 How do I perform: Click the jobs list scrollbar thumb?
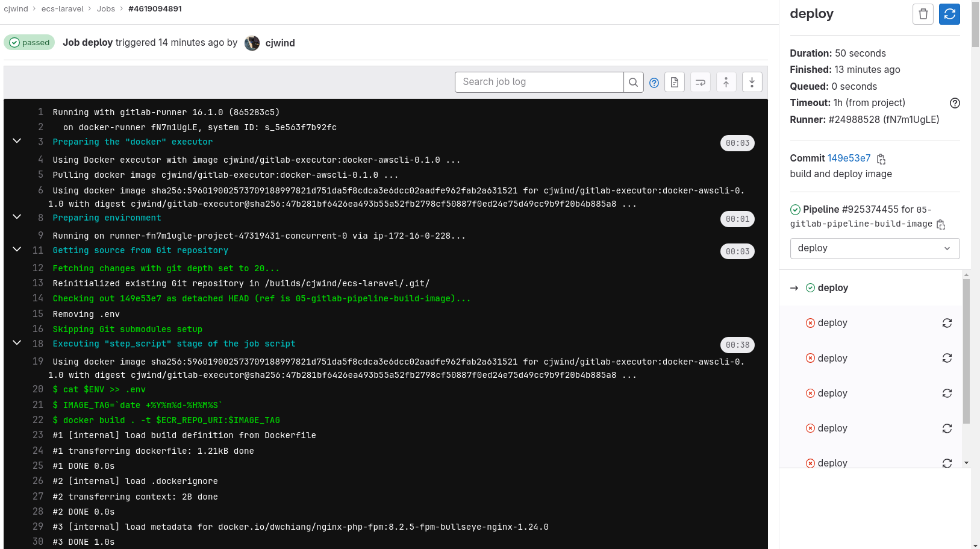pos(966,351)
